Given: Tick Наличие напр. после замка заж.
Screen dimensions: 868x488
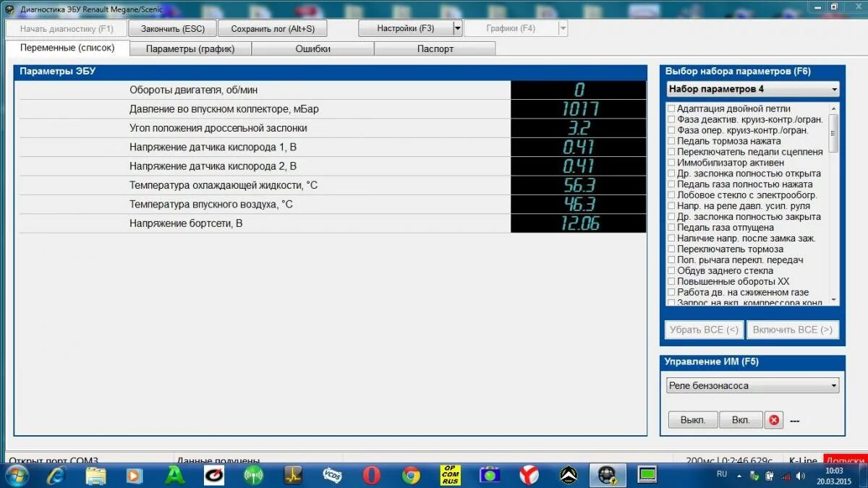Looking at the screenshot, I should (671, 238).
